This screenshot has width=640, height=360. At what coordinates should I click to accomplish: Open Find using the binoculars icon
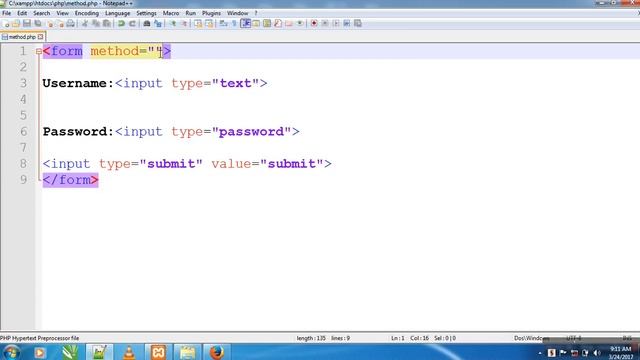147,24
